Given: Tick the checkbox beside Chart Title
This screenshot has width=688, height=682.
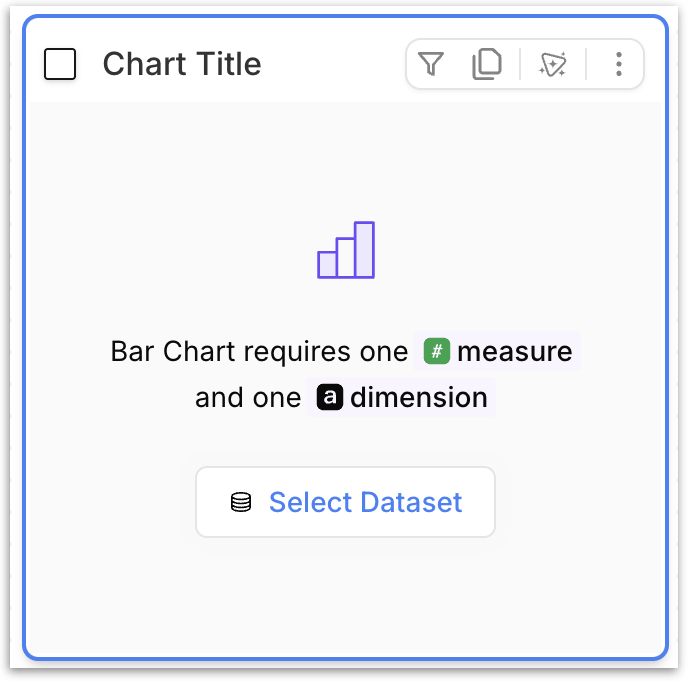Looking at the screenshot, I should point(60,64).
